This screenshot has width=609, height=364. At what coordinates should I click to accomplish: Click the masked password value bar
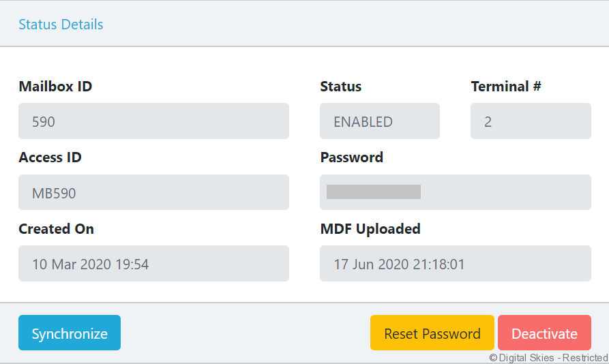(x=373, y=192)
